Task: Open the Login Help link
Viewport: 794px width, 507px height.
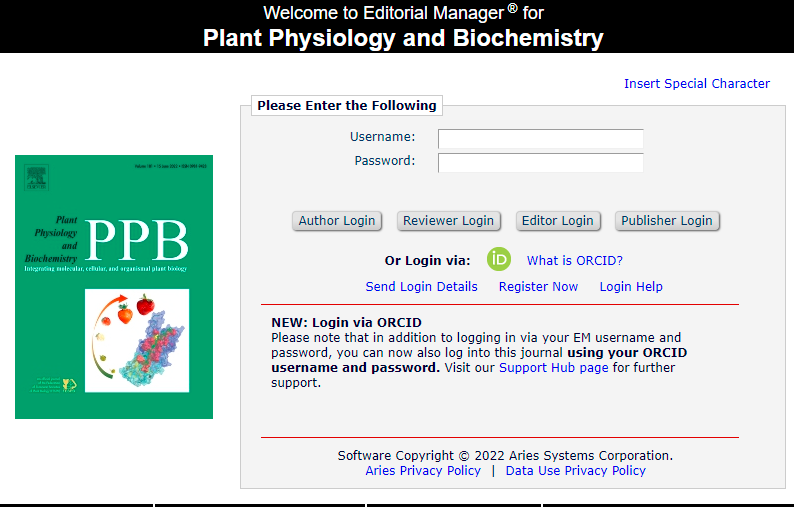Action: point(631,287)
